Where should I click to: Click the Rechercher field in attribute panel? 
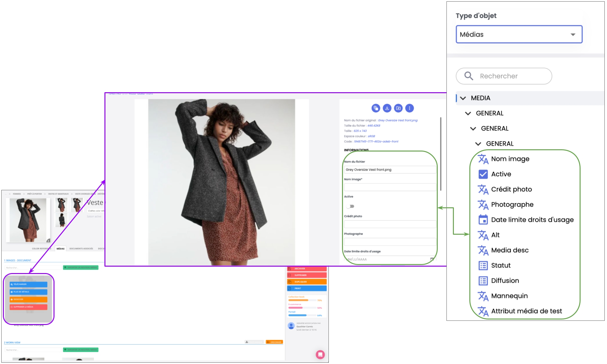[504, 76]
